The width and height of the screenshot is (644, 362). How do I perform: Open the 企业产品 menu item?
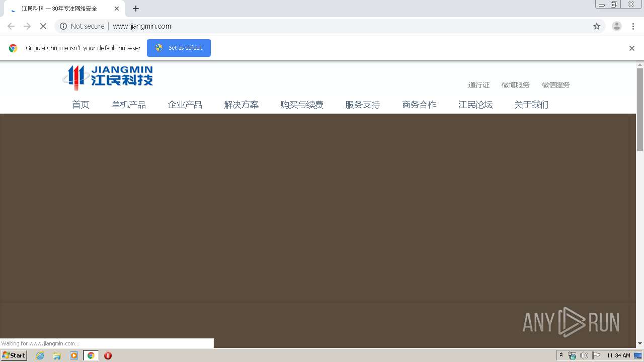tap(185, 105)
